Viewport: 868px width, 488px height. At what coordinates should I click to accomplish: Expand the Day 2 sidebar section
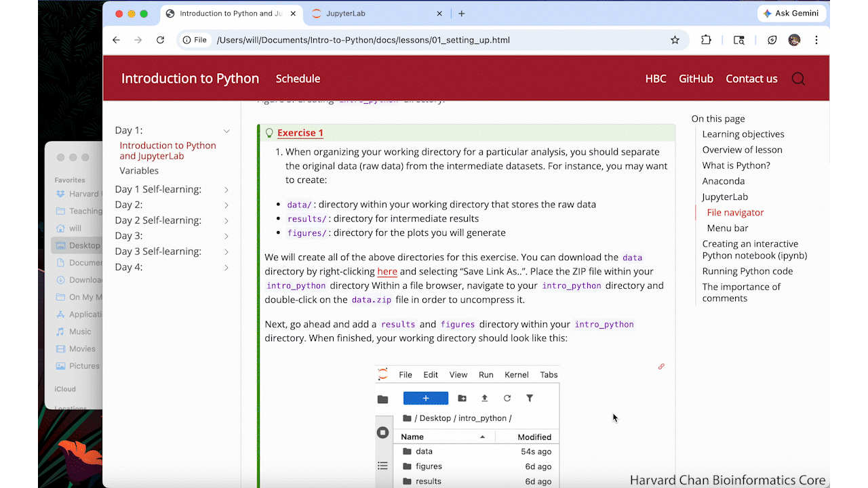[x=226, y=205]
